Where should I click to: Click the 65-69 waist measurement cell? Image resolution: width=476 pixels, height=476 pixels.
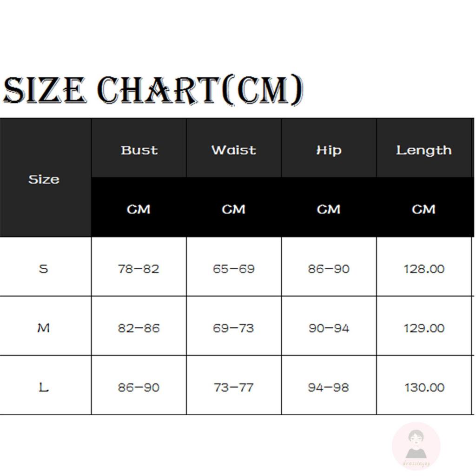pyautogui.click(x=234, y=269)
